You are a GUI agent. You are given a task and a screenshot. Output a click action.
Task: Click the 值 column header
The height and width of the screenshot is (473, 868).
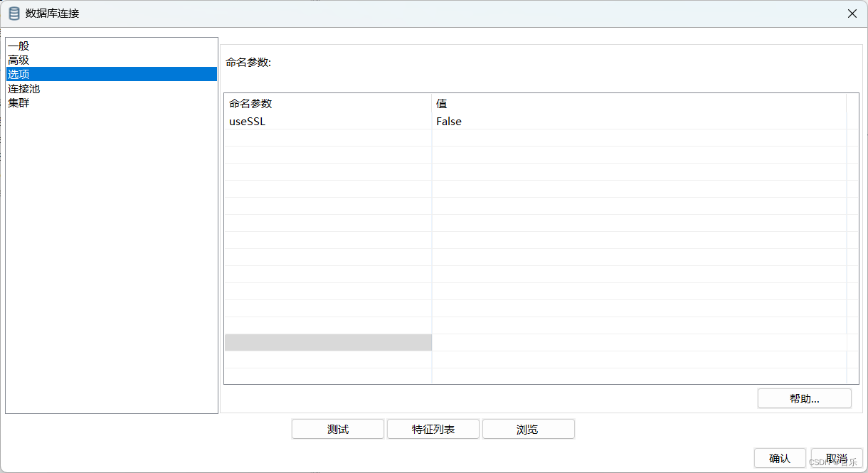click(639, 103)
